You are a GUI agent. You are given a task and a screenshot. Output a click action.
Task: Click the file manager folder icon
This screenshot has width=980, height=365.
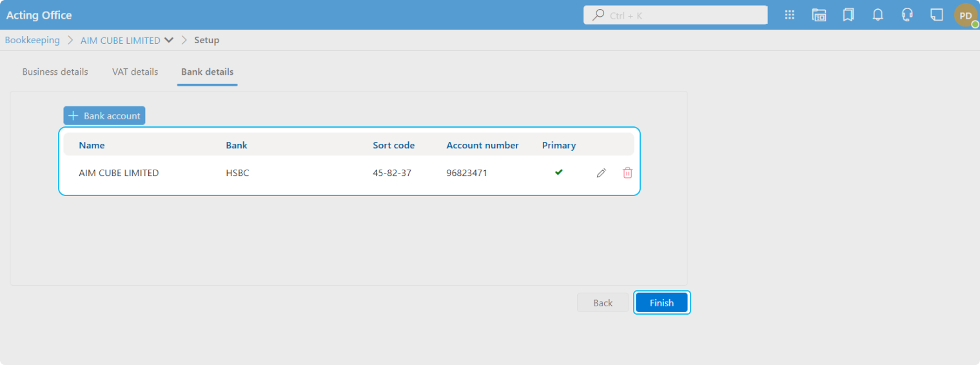point(819,15)
